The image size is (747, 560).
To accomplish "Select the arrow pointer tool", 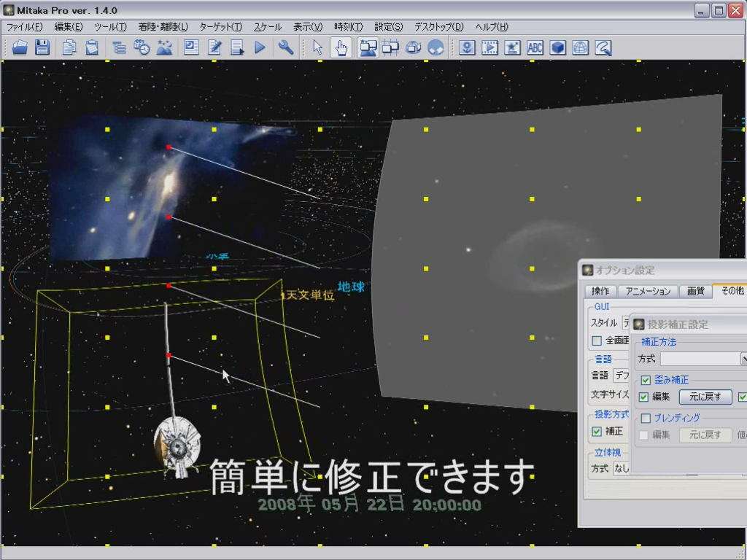I will point(318,47).
